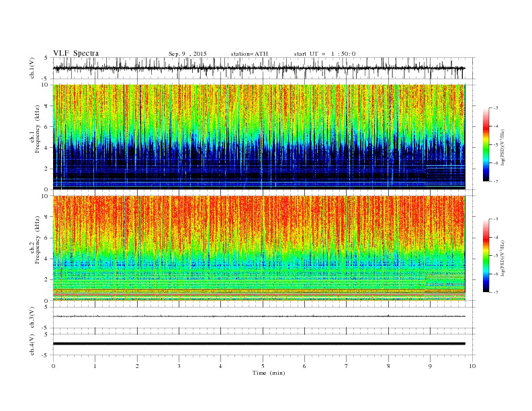The image size is (532, 411).
Task: Click time-axis tick label "3" at the bottom
Action: click(x=179, y=366)
